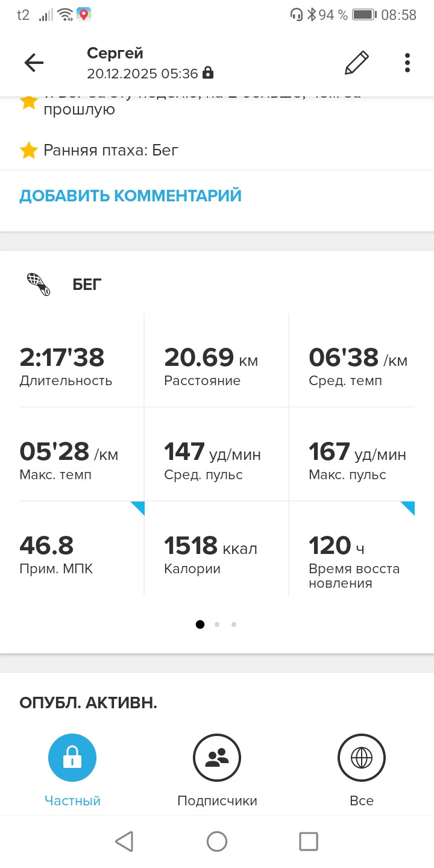Open the three-dot overflow menu
The height and width of the screenshot is (868, 434).
407,63
